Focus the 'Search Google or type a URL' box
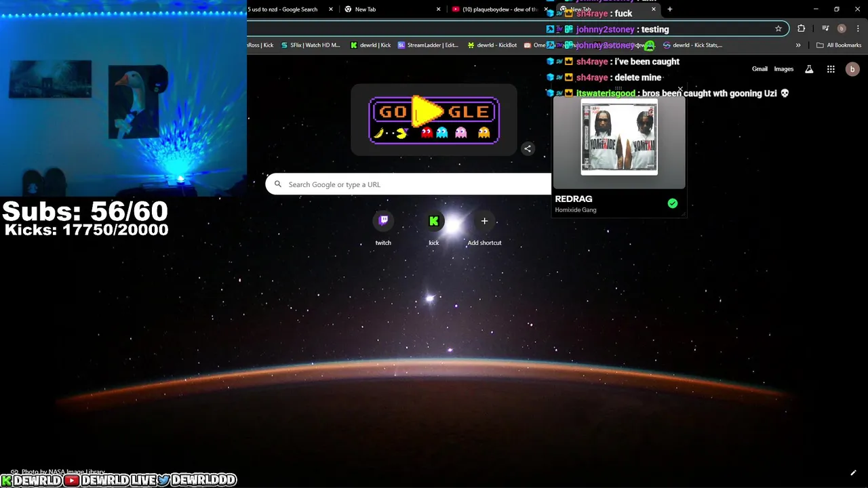The width and height of the screenshot is (868, 488). point(409,184)
